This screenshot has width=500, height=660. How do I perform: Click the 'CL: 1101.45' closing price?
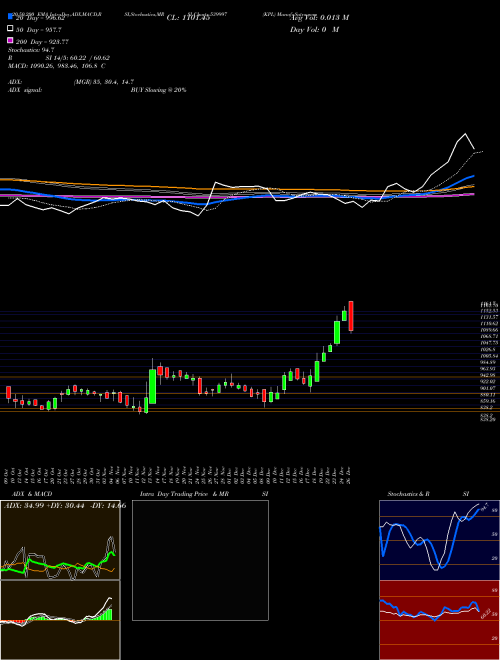click(188, 18)
